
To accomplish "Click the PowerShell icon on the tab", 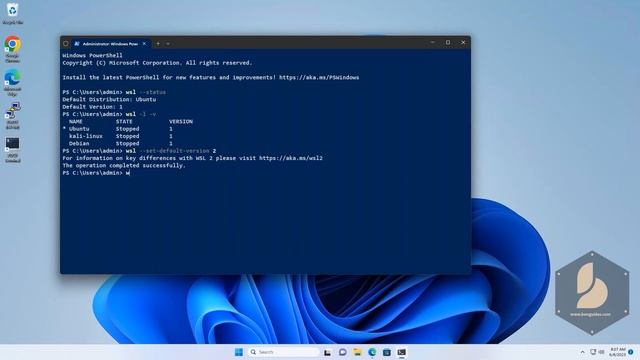I will click(x=76, y=43).
